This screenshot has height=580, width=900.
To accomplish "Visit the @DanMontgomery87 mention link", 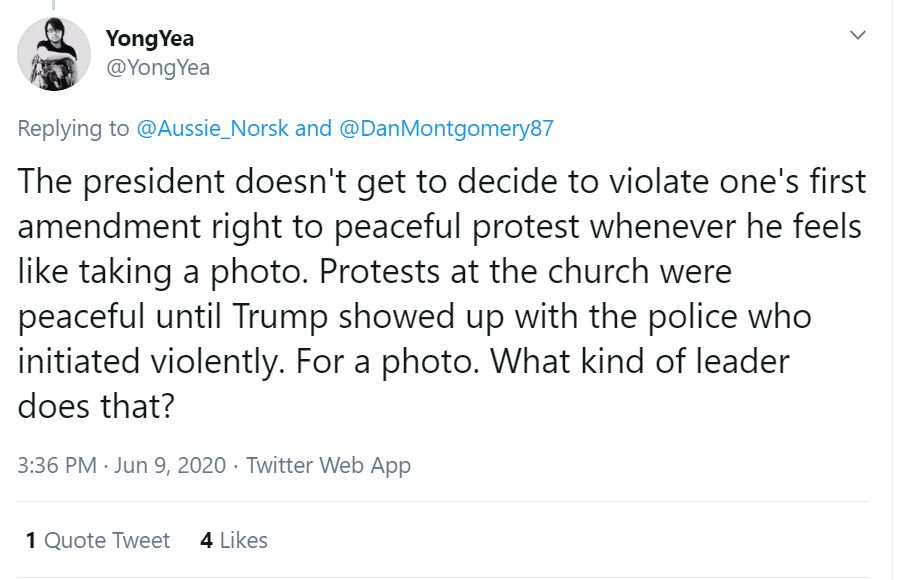I will click(x=446, y=128).
